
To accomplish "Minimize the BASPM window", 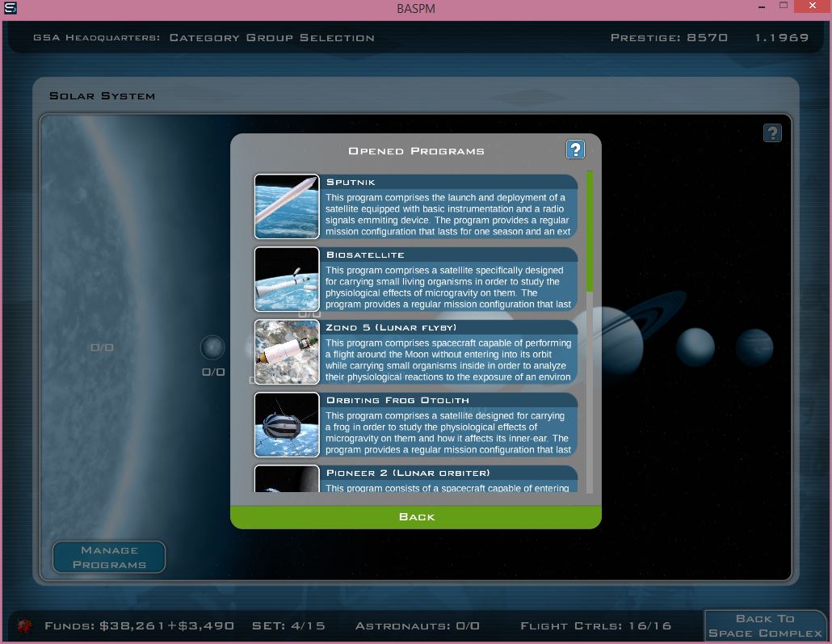I will click(762, 7).
